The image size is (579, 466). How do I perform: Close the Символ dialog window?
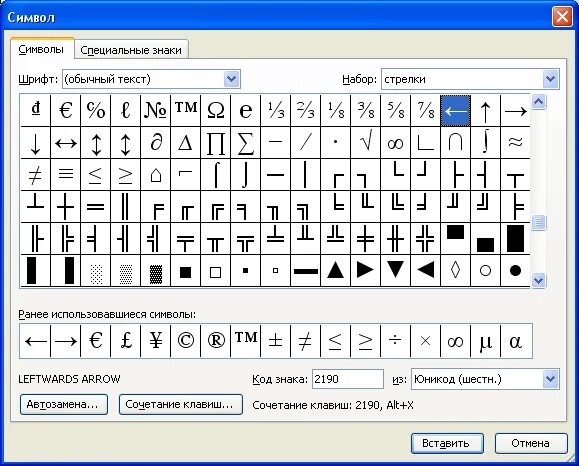562,17
